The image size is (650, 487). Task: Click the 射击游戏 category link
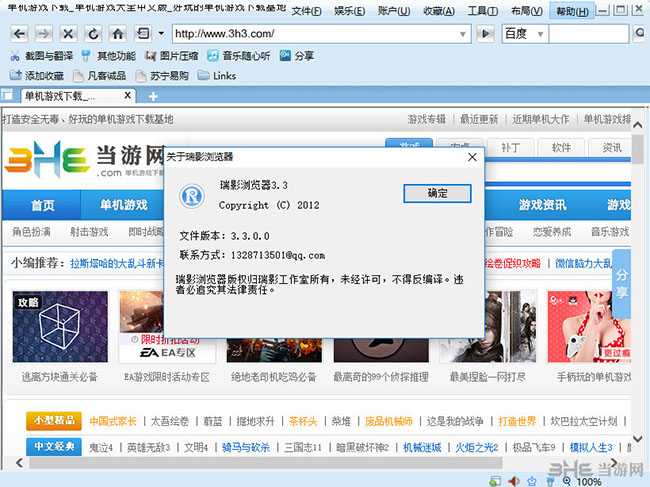click(89, 232)
